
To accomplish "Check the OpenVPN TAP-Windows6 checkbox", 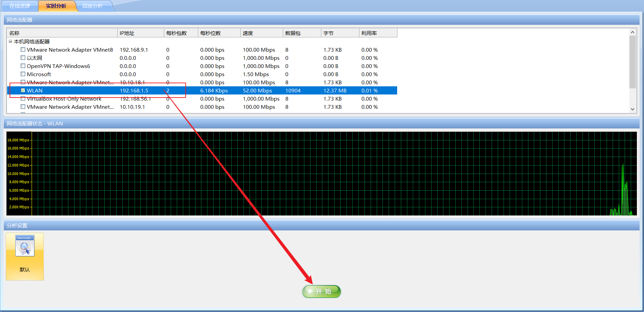I will click(x=23, y=66).
